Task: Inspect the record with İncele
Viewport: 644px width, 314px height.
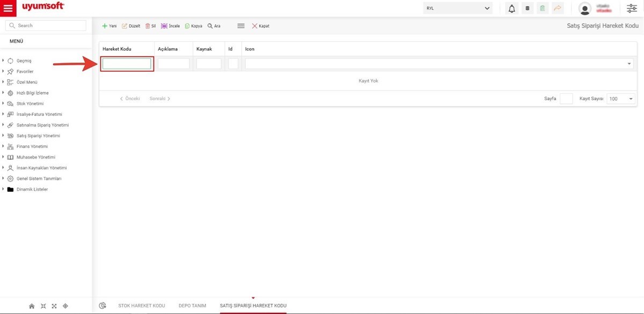Action: (170, 26)
